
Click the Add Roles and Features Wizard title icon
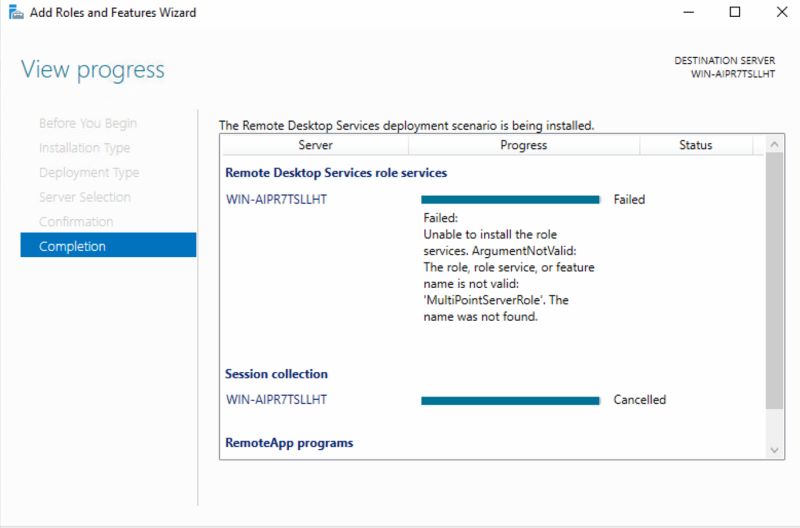(16, 12)
